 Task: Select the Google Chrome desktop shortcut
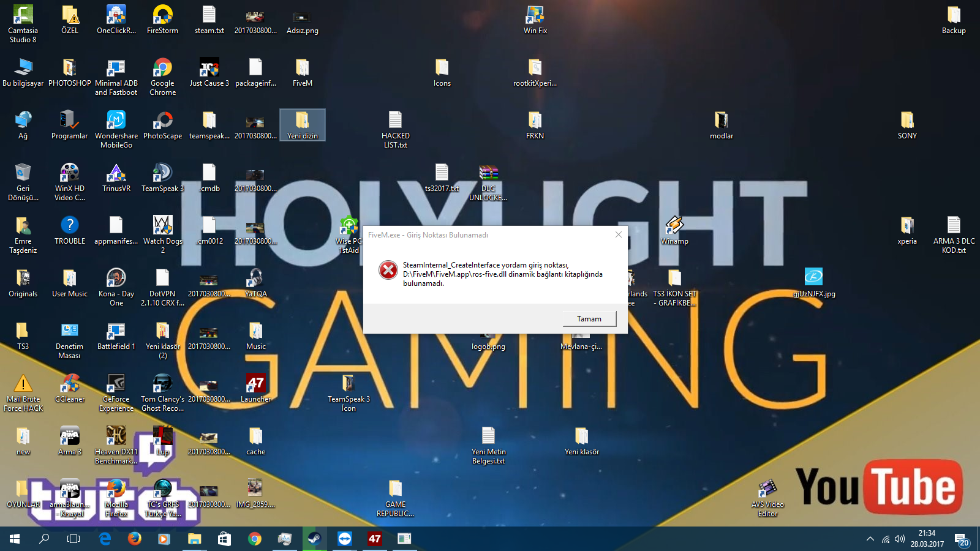pyautogui.click(x=162, y=77)
